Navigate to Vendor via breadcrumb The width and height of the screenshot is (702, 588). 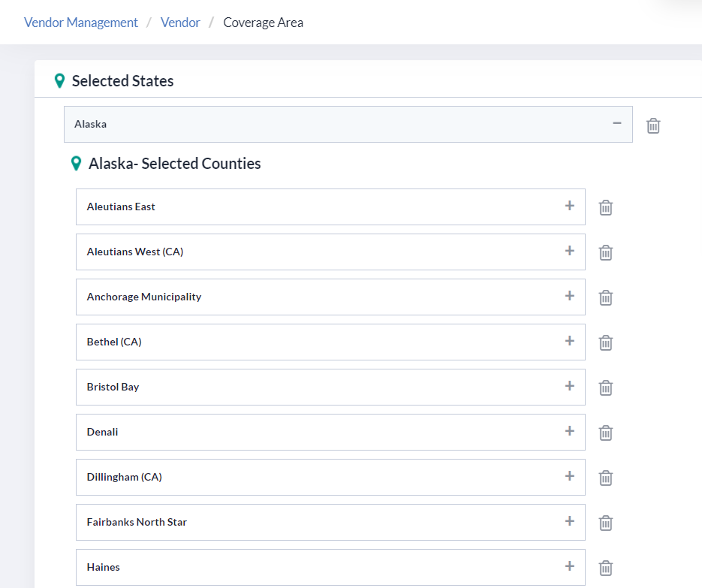pyautogui.click(x=180, y=22)
